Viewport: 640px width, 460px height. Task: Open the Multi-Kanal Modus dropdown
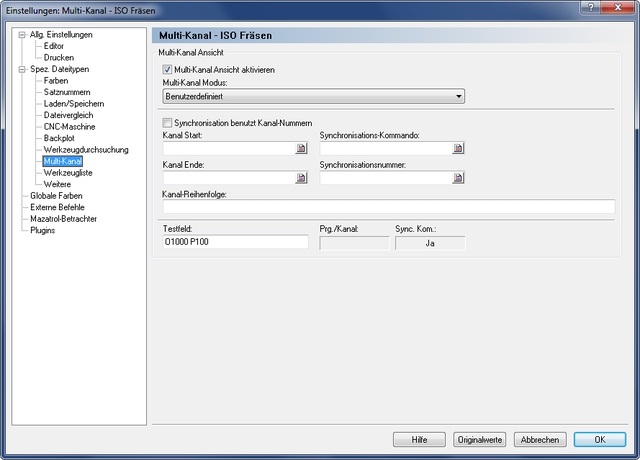click(313, 96)
